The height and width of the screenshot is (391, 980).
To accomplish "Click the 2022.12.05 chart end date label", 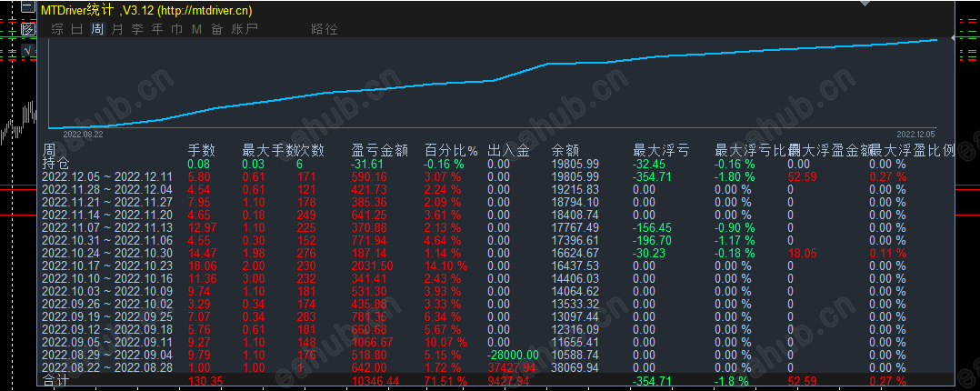I will [x=915, y=134].
